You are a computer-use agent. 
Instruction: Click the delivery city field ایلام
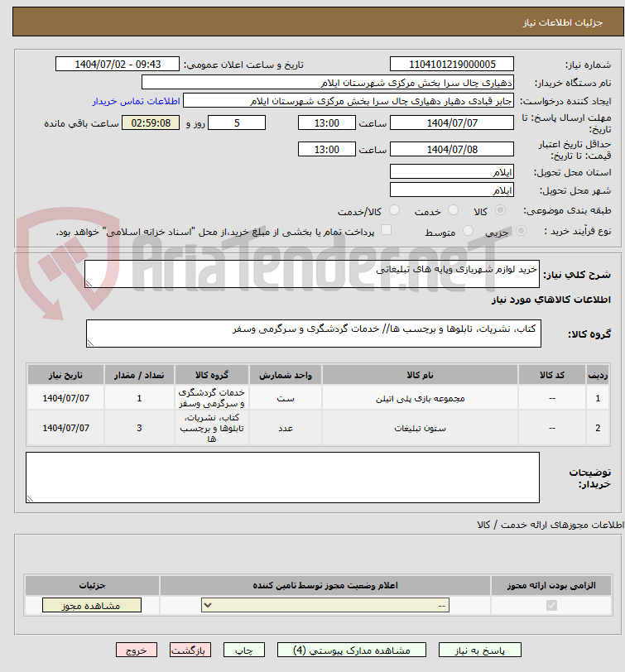[x=452, y=190]
